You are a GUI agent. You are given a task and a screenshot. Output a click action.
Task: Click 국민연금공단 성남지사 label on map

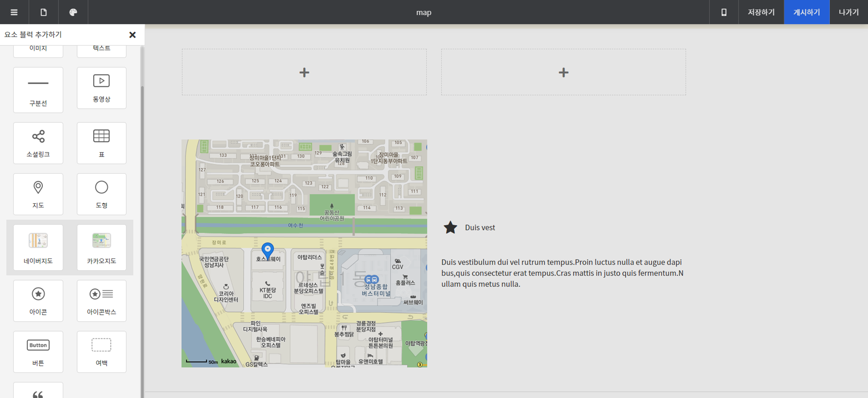point(214,262)
